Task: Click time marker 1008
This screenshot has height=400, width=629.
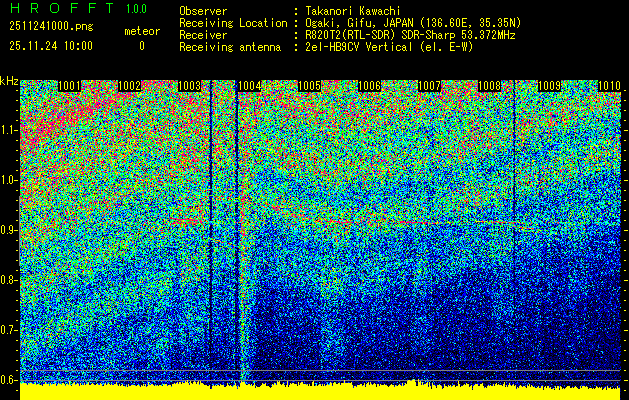Action: [489, 86]
